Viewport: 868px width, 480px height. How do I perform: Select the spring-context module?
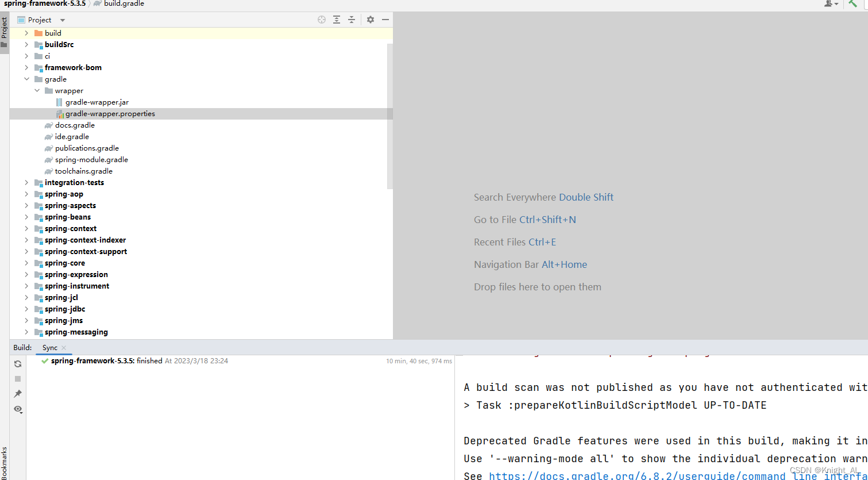point(71,229)
